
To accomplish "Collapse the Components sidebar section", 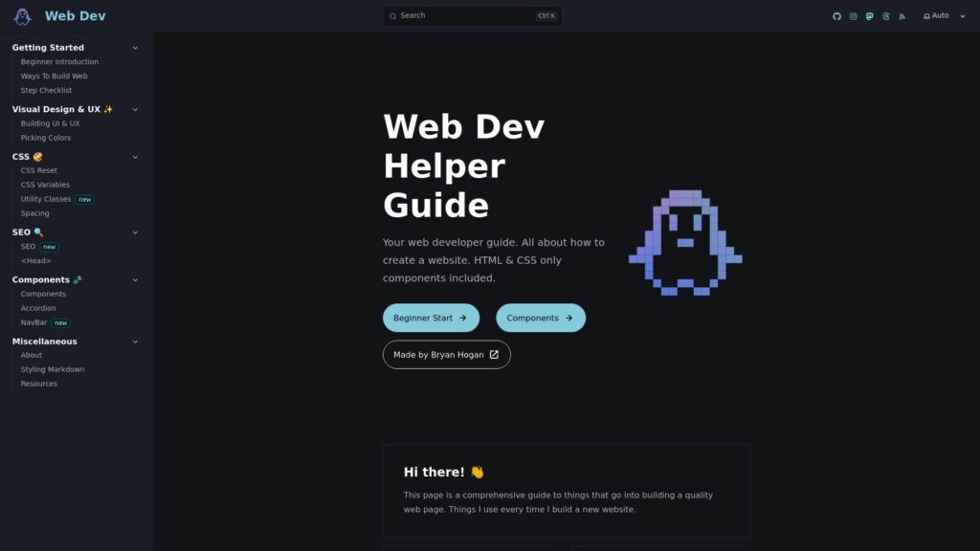I will click(135, 280).
